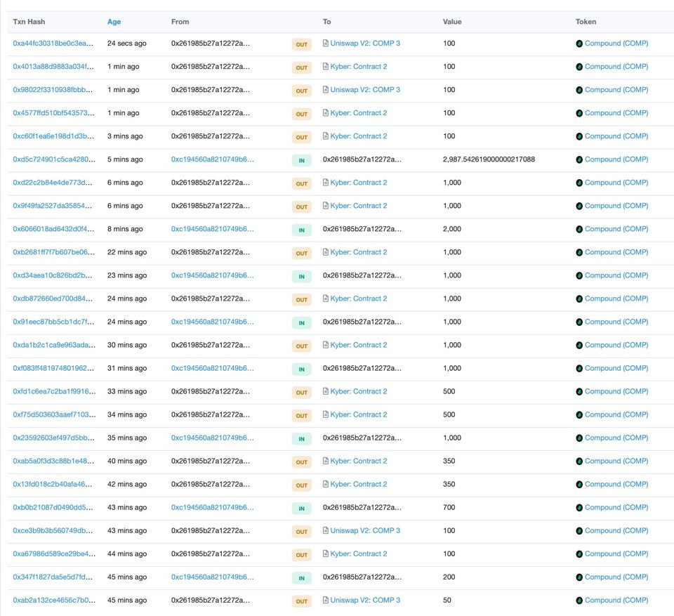This screenshot has height=616, width=674.
Task: Open transaction 0x347f1827da5e5d7fd
Action: coord(53,577)
